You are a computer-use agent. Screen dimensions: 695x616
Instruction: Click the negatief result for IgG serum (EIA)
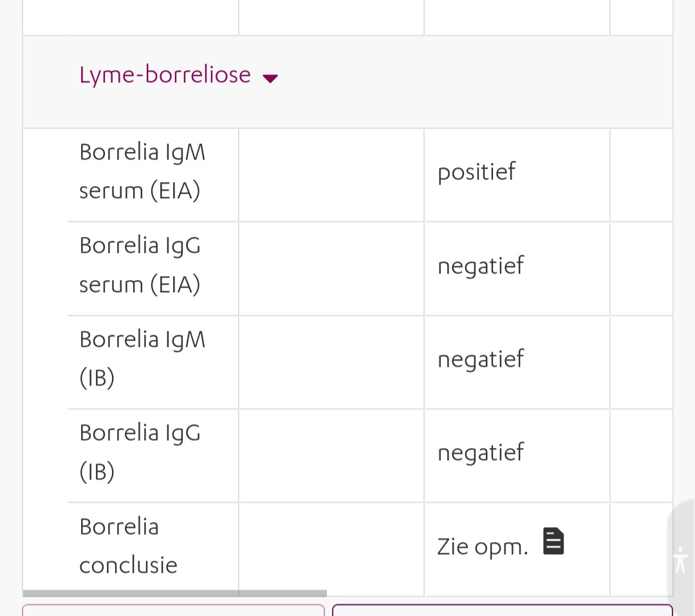481,266
